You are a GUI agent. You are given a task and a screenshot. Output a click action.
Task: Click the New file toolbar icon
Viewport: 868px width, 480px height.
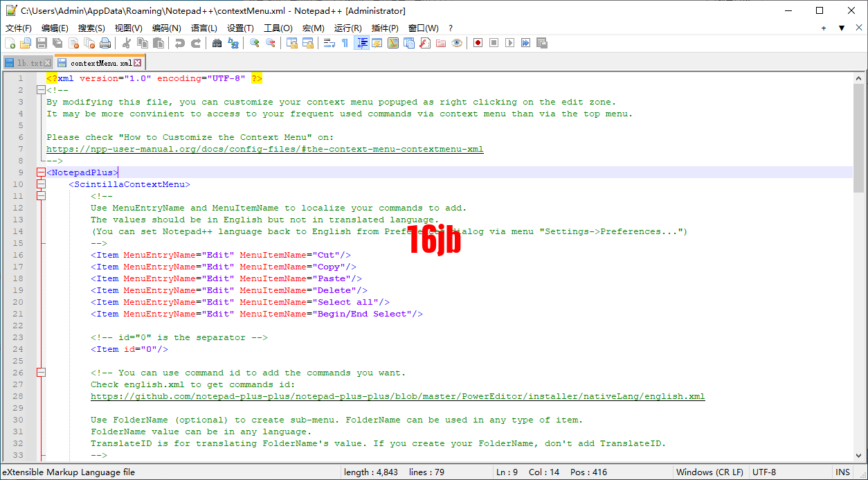click(10, 43)
